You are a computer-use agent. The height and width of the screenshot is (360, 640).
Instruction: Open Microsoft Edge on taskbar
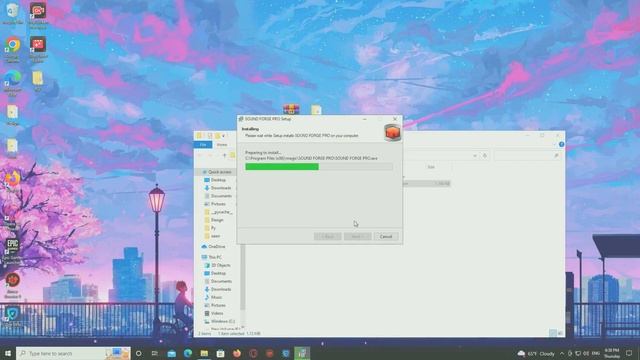tap(188, 353)
